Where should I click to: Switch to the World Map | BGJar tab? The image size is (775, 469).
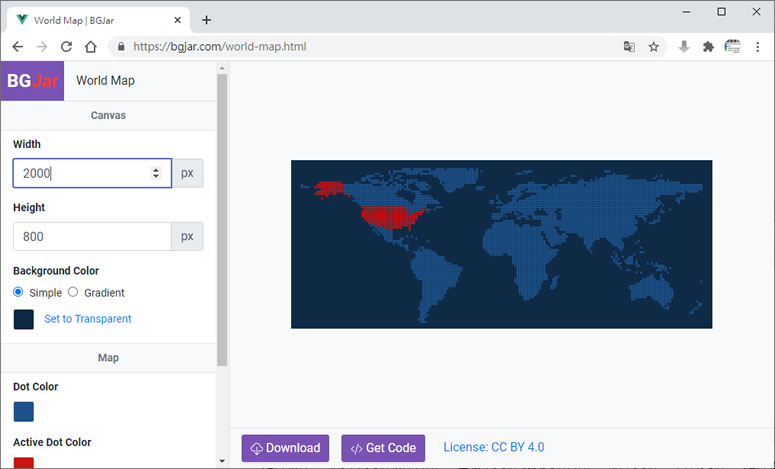coord(99,20)
